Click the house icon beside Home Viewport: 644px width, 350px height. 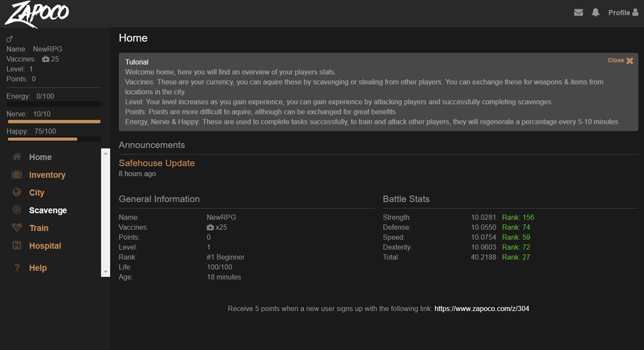pyautogui.click(x=17, y=157)
